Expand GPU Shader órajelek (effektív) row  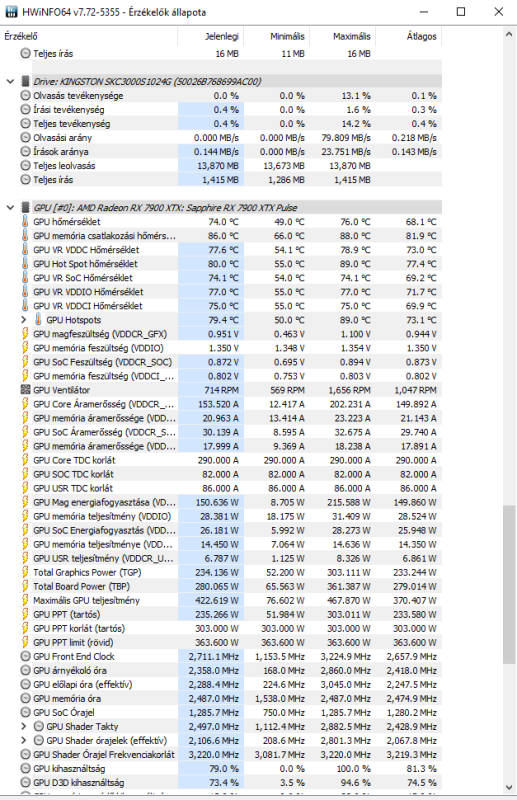(x=23, y=740)
